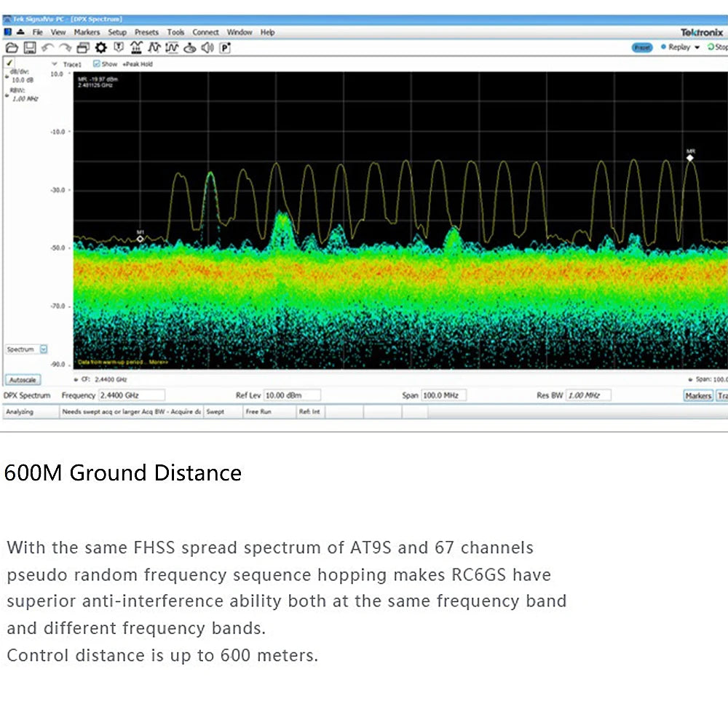Select the Undo toolbar icon
This screenshot has height=728, width=728.
click(47, 47)
